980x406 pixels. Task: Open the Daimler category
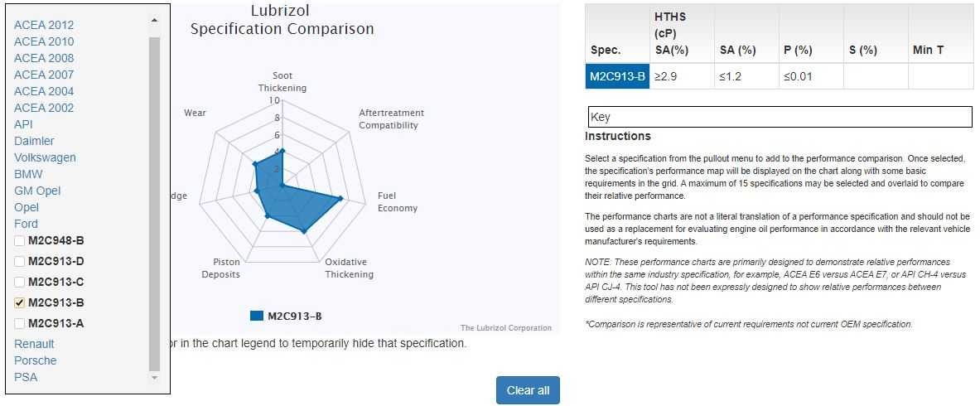[34, 141]
